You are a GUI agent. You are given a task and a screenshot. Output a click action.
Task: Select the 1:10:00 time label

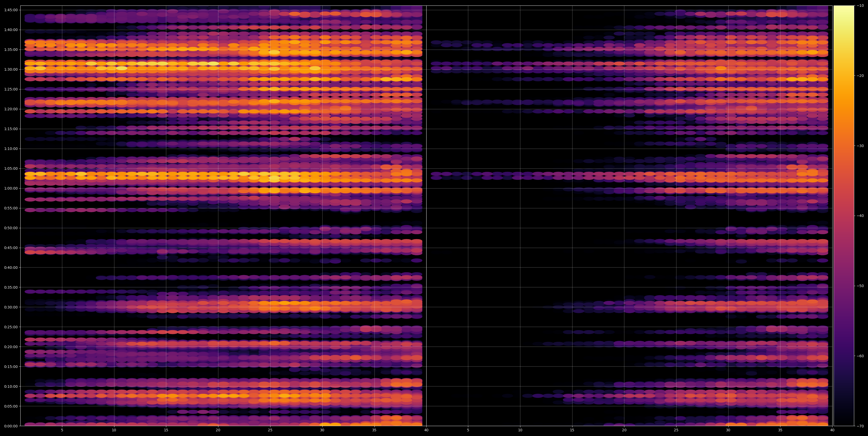pyautogui.click(x=11, y=149)
